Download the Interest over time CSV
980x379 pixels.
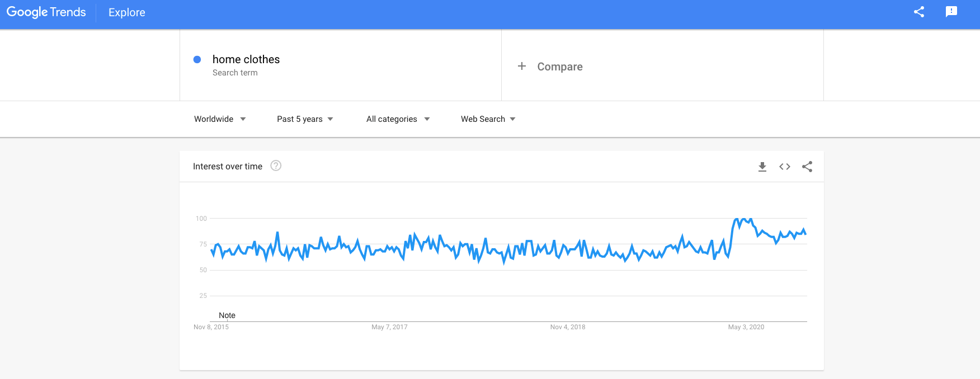coord(762,167)
